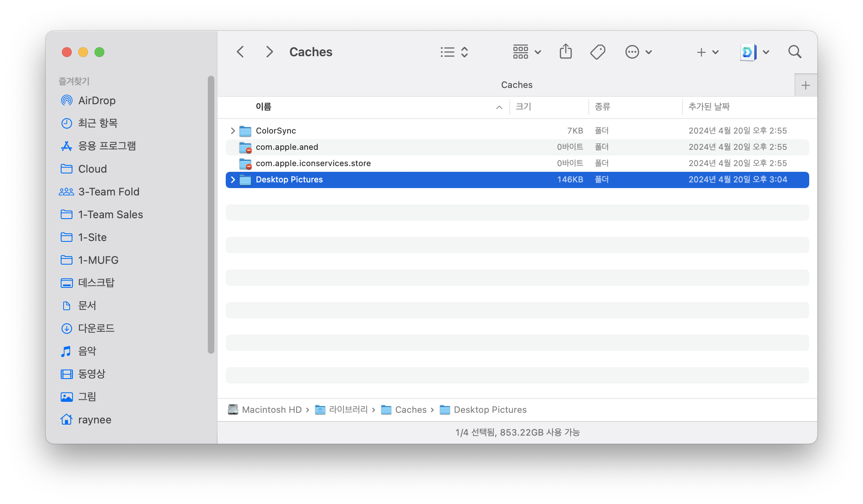Click the Tags toolbar icon
The width and height of the screenshot is (863, 504).
(597, 52)
